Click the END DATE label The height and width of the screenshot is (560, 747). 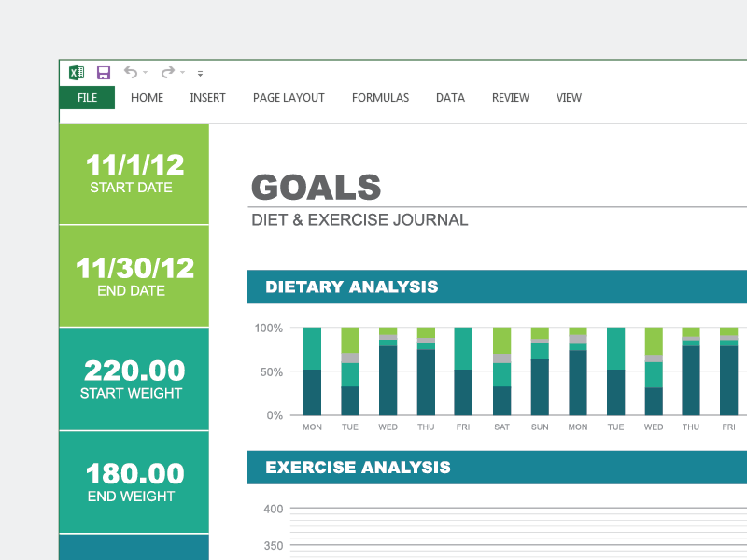[x=131, y=291]
